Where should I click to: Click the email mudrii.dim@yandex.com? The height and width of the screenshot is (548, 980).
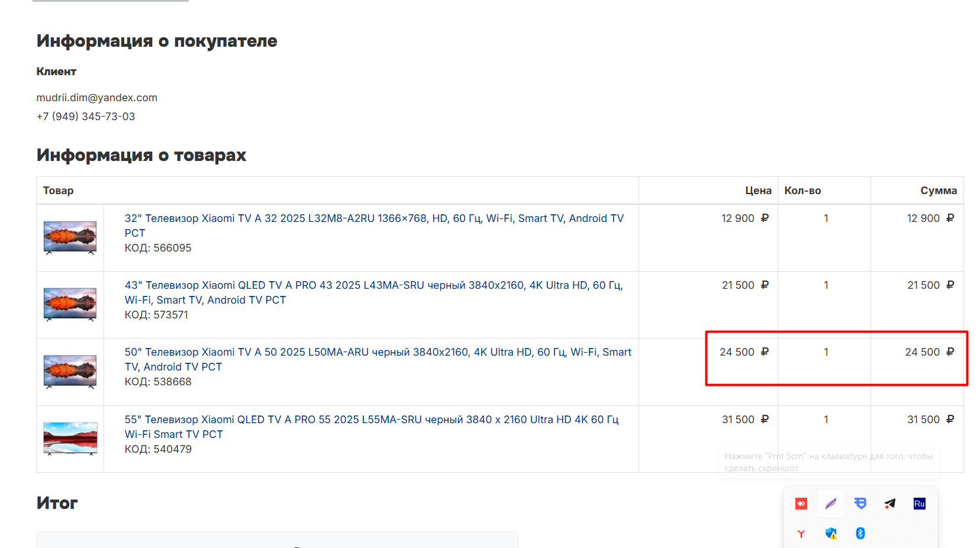(x=97, y=98)
